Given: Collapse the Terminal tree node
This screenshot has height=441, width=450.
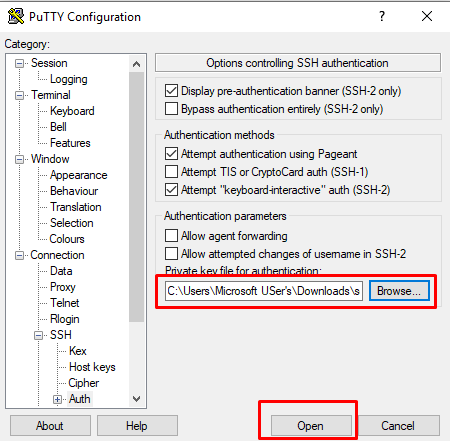Looking at the screenshot, I should (20, 95).
